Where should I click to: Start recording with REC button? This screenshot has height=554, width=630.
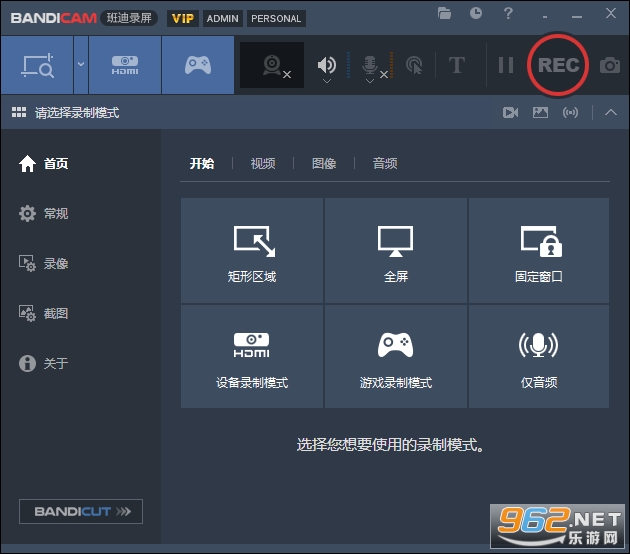coord(558,65)
